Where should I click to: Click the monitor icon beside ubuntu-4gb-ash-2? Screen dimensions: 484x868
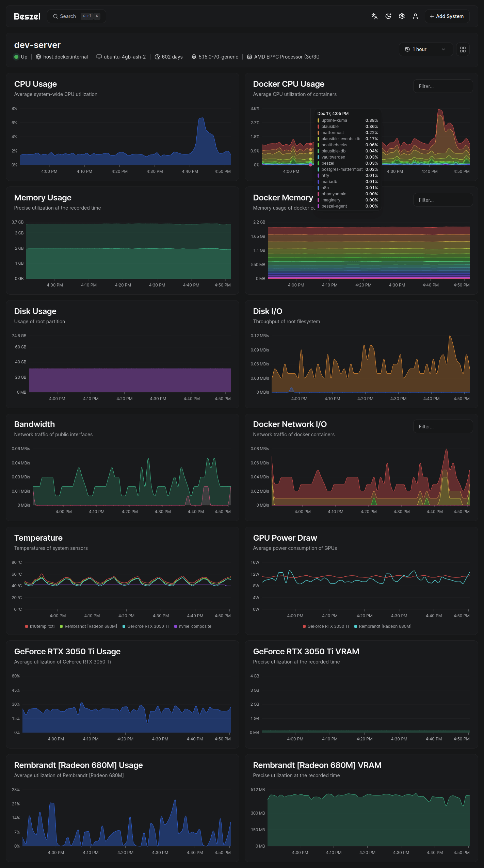pos(99,57)
